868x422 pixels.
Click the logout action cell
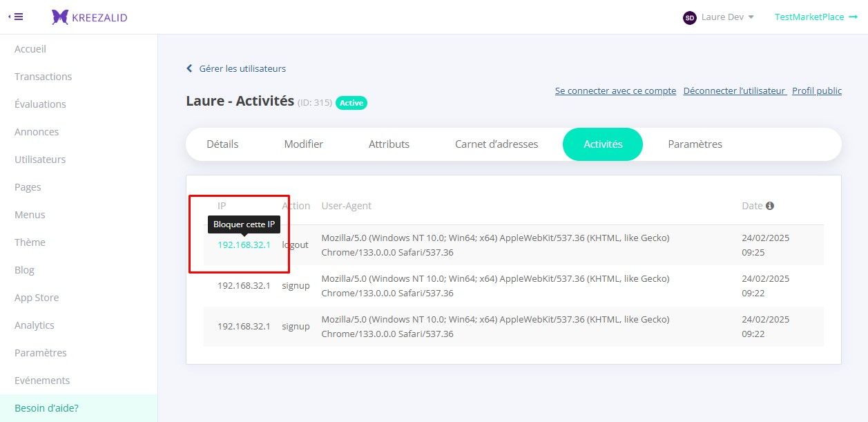(x=296, y=245)
